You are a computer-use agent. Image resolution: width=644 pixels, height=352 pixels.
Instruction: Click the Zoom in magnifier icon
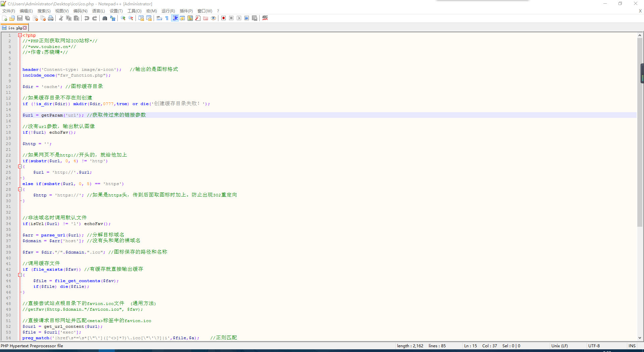pyautogui.click(x=123, y=18)
